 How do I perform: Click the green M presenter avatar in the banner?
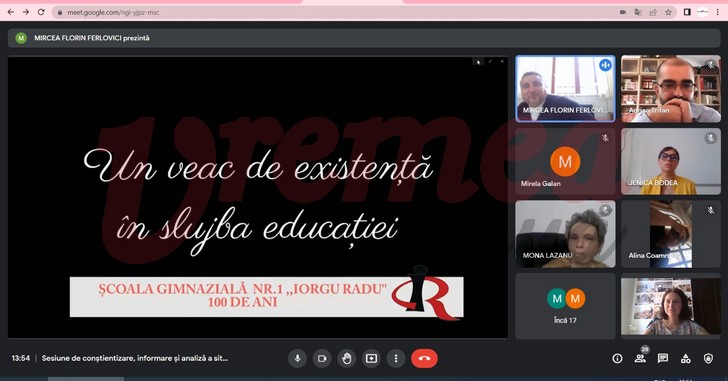point(21,38)
